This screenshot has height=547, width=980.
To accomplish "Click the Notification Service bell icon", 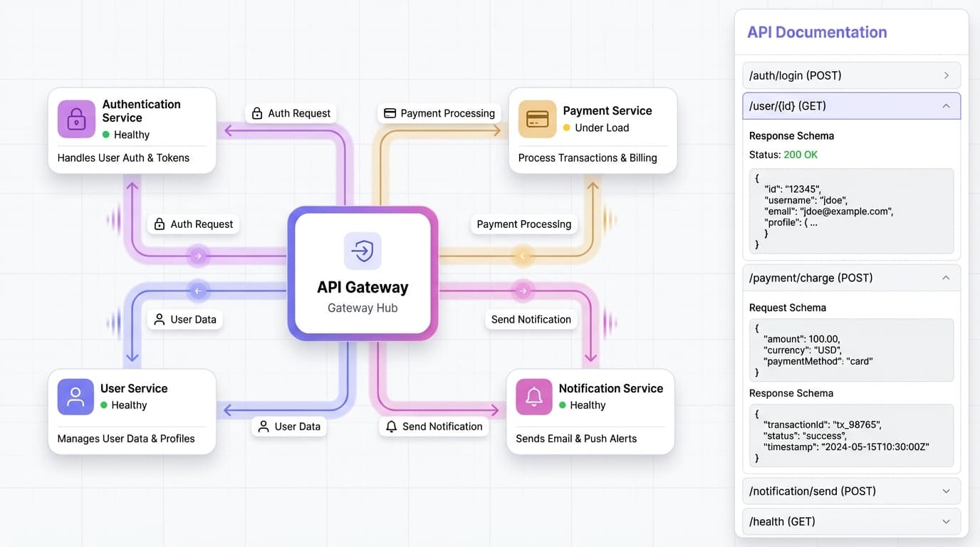I will [534, 397].
